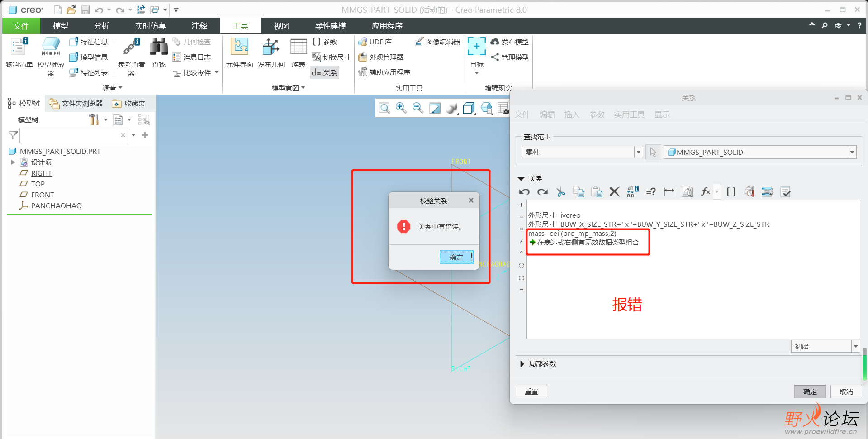Click the verify relations checkmark icon
Image resolution: width=868 pixels, height=439 pixels.
tap(786, 192)
